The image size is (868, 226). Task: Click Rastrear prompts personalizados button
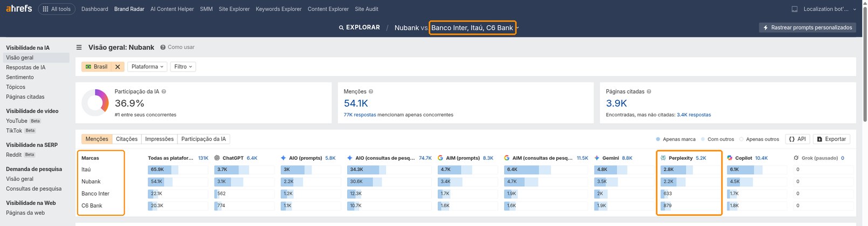tap(807, 27)
